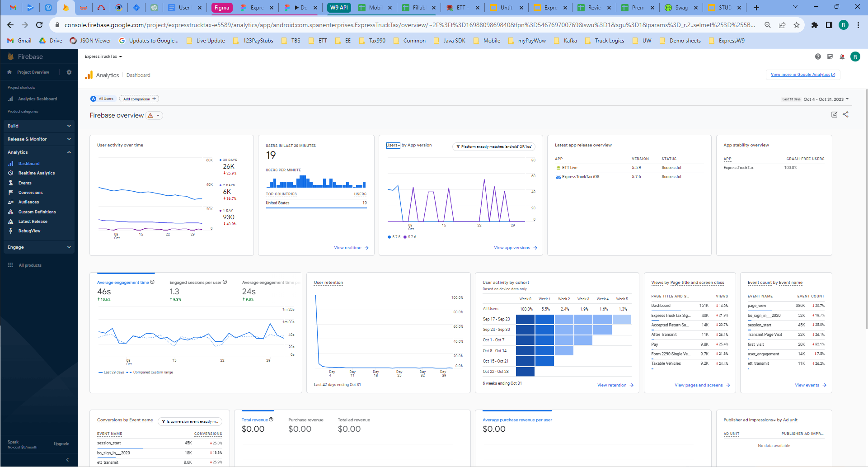The height and width of the screenshot is (467, 868).
Task: Click View retention link
Action: tap(615, 385)
